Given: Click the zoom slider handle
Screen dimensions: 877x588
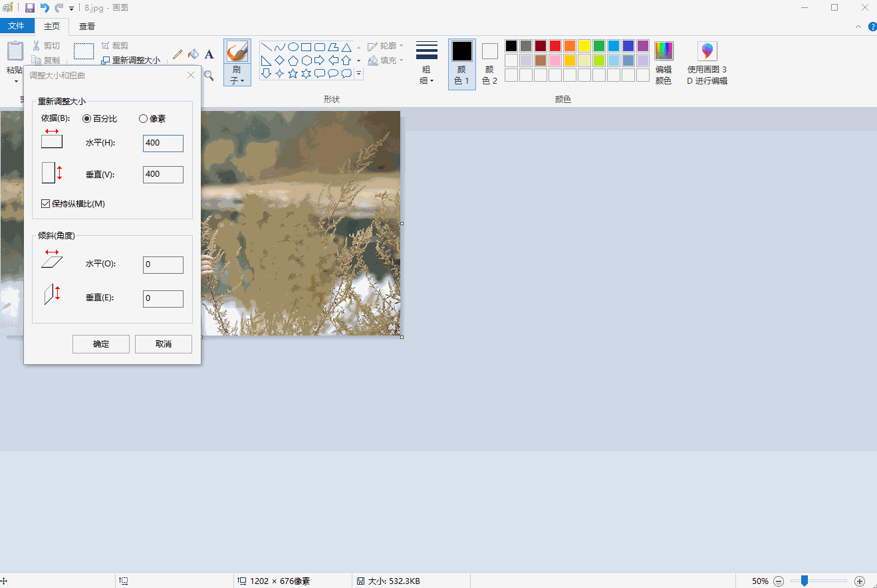Looking at the screenshot, I should (x=804, y=581).
